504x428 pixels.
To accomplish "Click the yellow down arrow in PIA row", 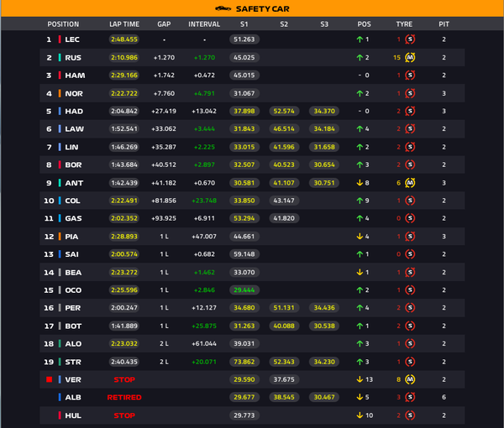I will coord(360,237).
